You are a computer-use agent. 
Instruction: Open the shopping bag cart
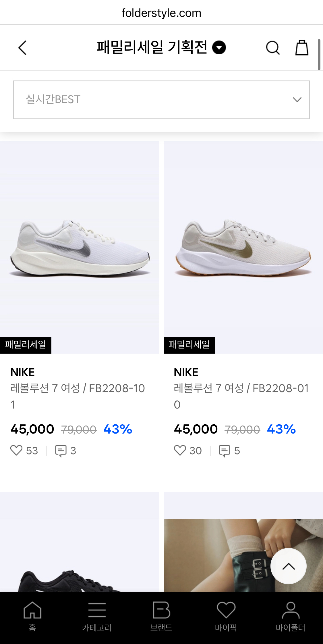[302, 48]
